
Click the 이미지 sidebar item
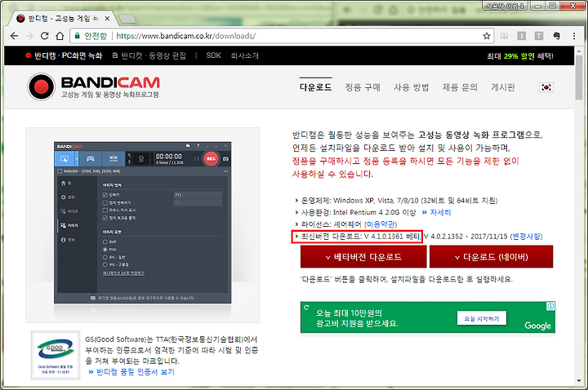[69, 225]
